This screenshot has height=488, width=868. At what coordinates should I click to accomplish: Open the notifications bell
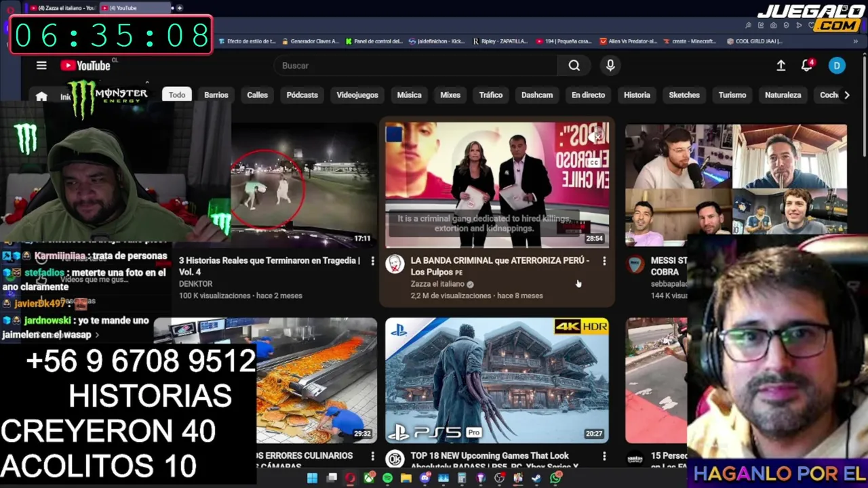[x=807, y=66]
